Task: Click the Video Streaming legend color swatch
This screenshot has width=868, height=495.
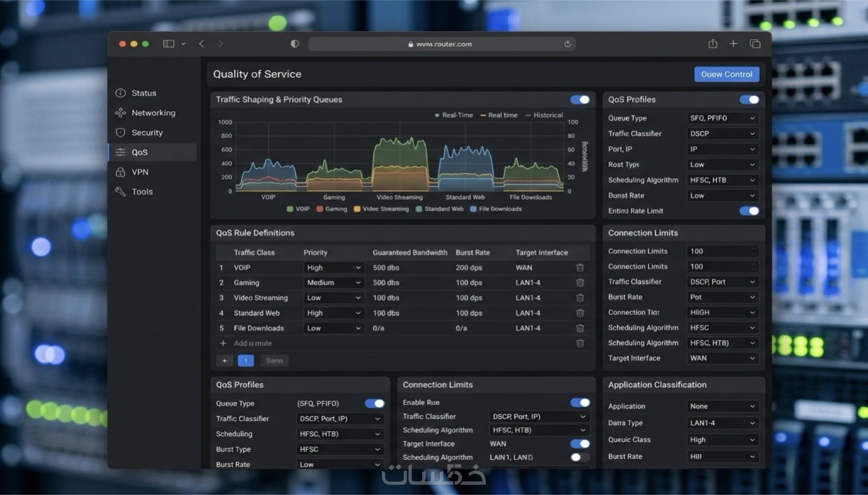Action: pyautogui.click(x=357, y=209)
